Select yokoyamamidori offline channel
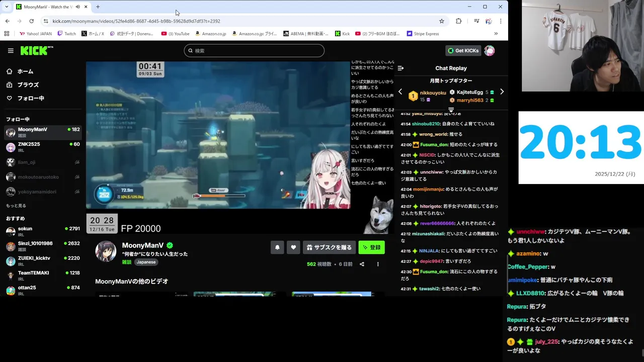 pyautogui.click(x=43, y=192)
